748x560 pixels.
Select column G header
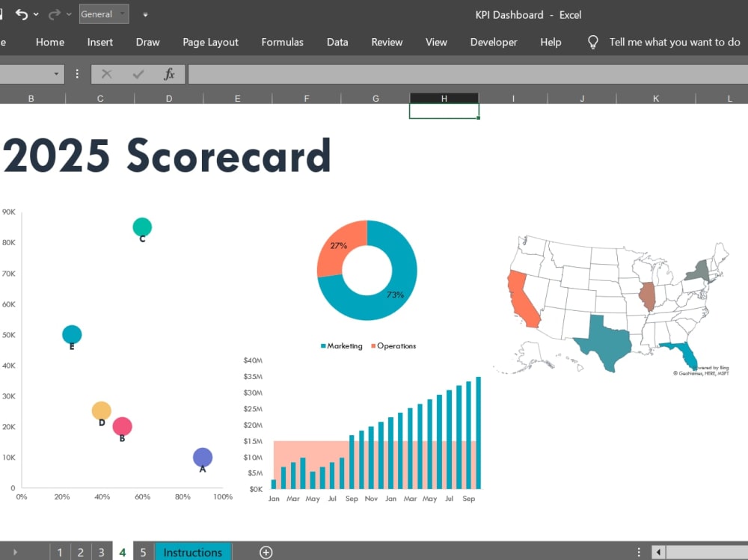[375, 98]
